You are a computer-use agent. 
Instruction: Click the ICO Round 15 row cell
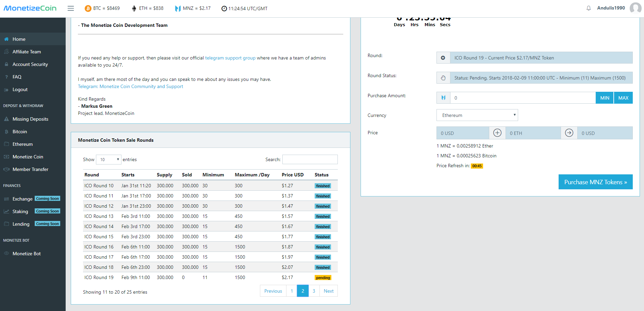(x=99, y=237)
